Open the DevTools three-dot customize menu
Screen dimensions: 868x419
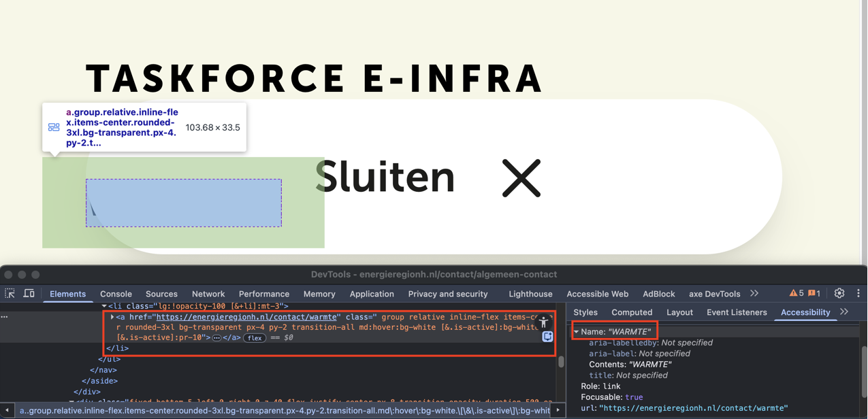coord(858,293)
